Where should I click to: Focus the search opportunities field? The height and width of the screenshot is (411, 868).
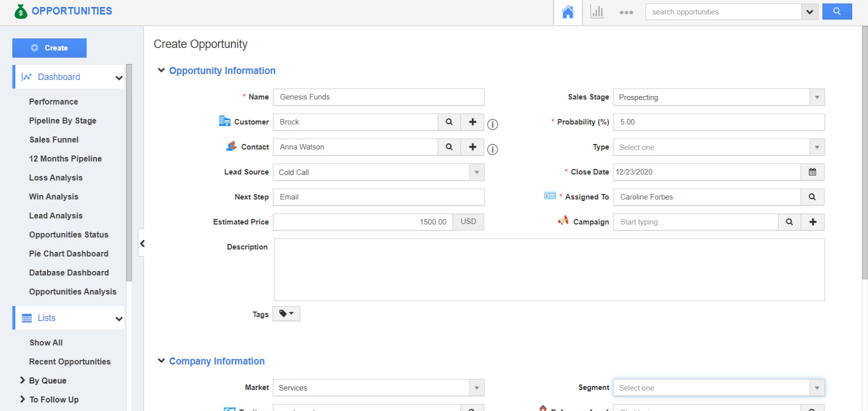tap(723, 12)
